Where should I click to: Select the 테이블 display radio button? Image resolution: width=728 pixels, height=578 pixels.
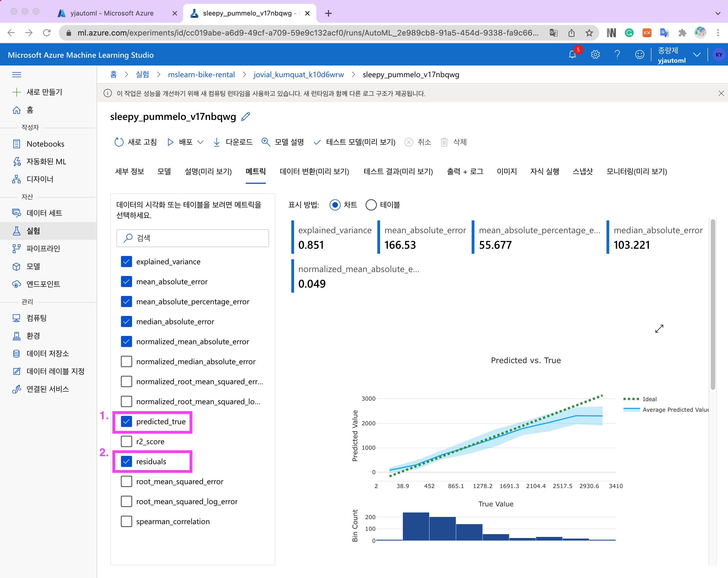point(371,205)
